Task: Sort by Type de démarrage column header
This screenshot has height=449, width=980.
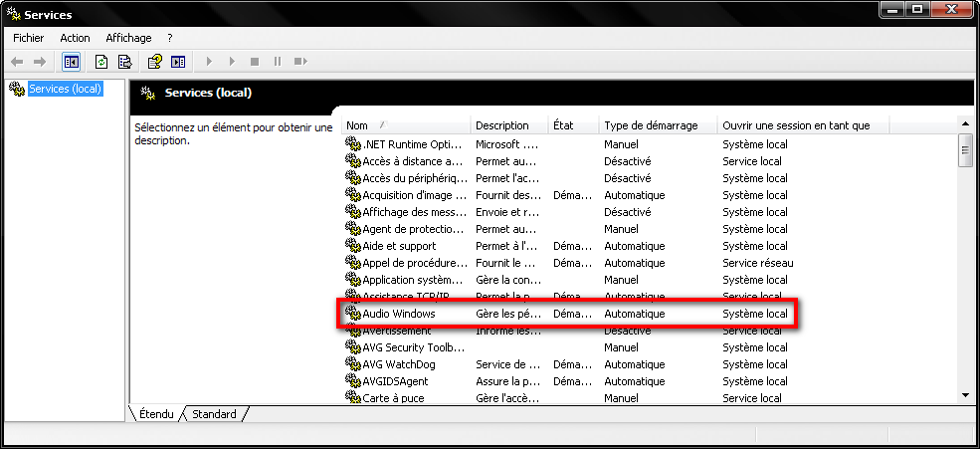Action: [658, 125]
